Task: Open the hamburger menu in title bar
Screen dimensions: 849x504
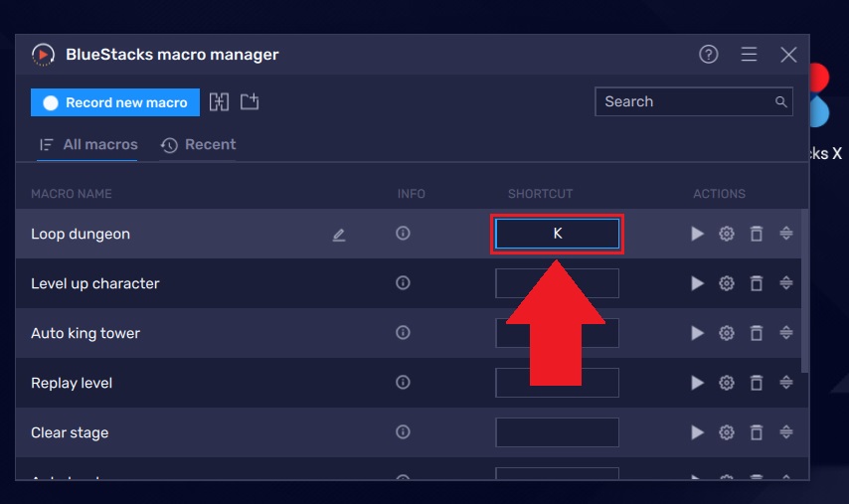Action: coord(749,54)
